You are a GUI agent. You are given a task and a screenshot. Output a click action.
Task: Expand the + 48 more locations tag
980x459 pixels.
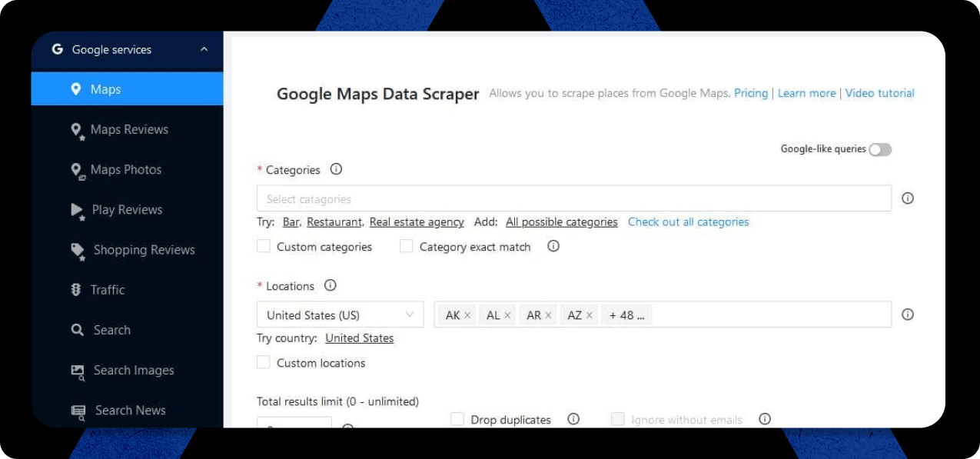[x=627, y=315]
